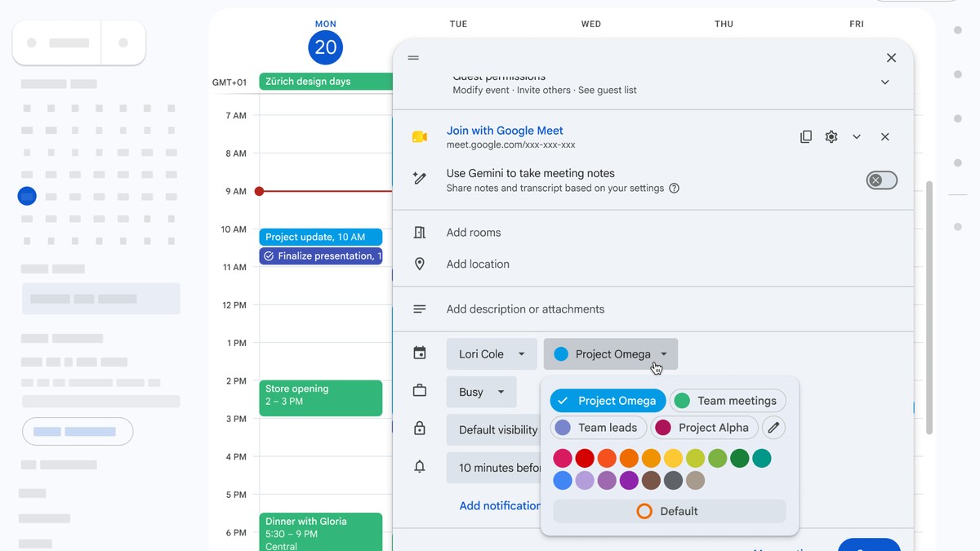The image size is (980, 551).
Task: Choose the Project Alpha label chip
Action: (x=705, y=428)
